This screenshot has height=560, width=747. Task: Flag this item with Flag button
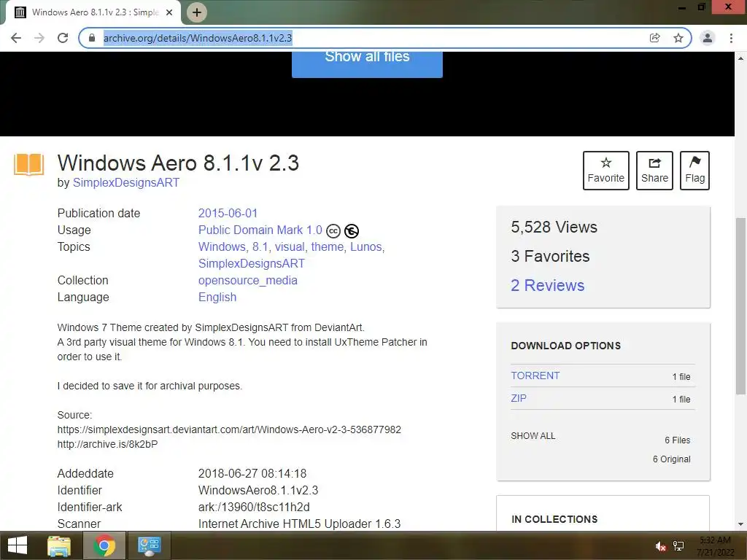click(695, 171)
